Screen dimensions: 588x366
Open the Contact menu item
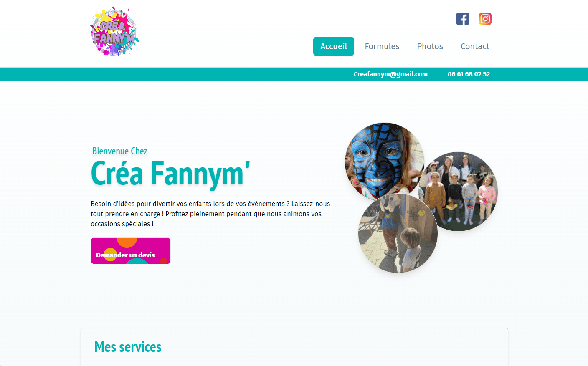(x=475, y=46)
